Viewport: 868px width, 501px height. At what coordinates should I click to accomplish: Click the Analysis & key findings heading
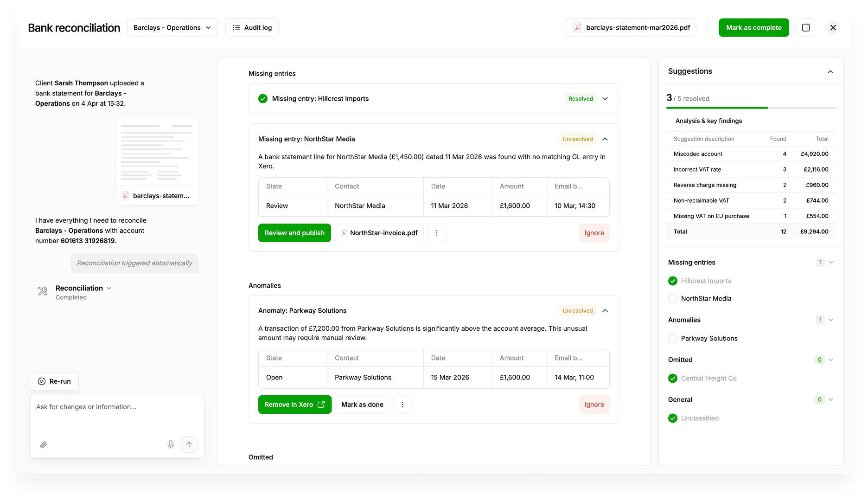708,121
